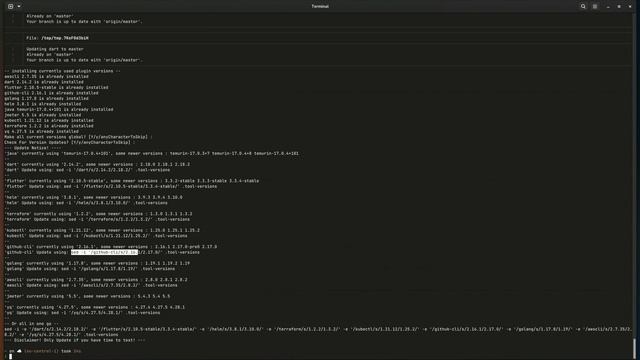
Task: Click 'awscli 2.7.35 is already installed' line
Action: [47, 76]
